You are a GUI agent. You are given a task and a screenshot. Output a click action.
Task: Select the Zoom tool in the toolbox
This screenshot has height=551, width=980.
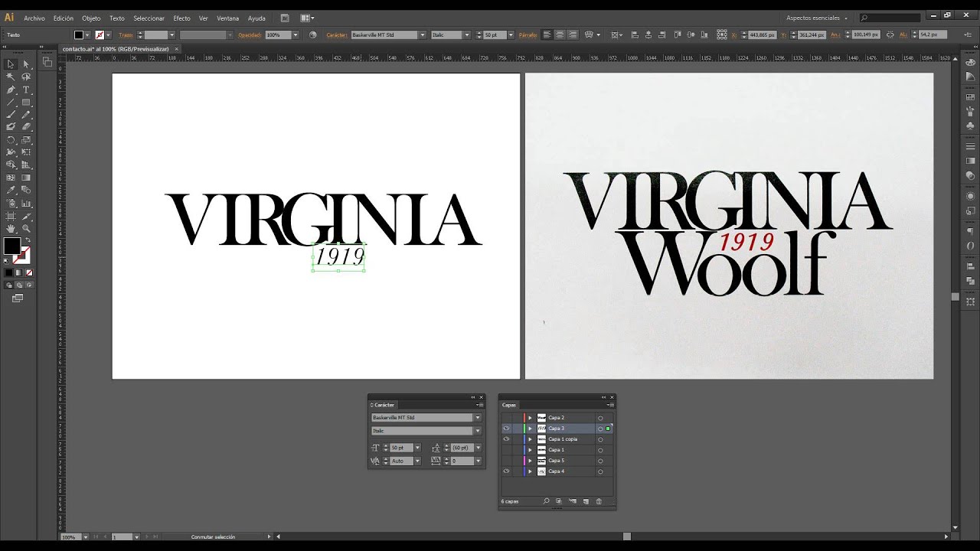(x=26, y=228)
